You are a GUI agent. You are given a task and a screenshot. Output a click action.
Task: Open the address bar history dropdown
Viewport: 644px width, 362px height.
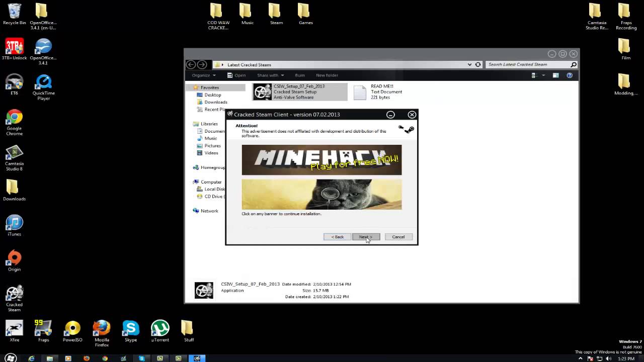pyautogui.click(x=469, y=64)
